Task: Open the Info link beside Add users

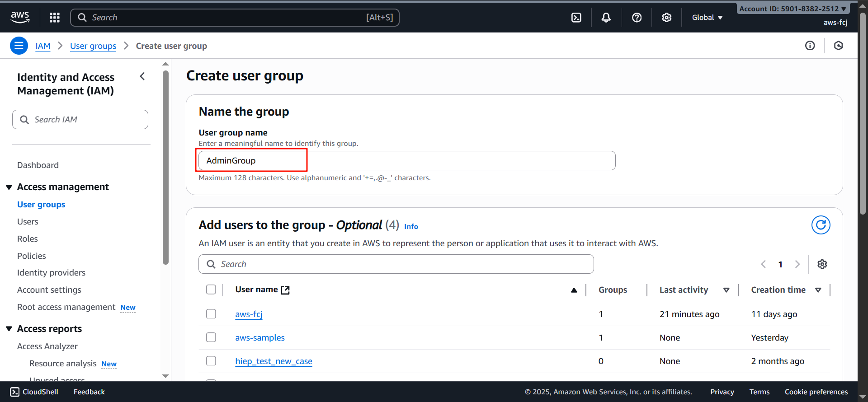Action: [411, 227]
